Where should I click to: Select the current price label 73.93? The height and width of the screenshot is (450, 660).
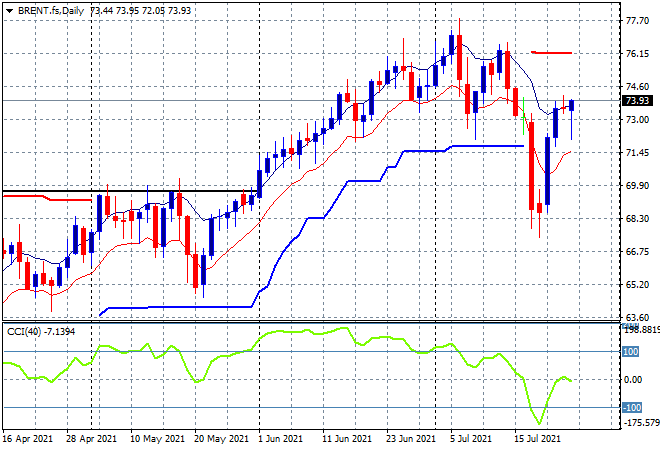[637, 101]
